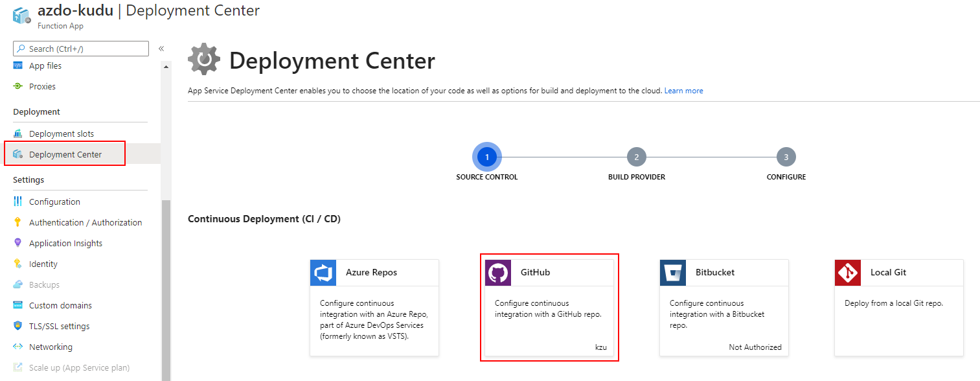Click the Application Insights bulb icon
This screenshot has height=381, width=980.
click(18, 243)
